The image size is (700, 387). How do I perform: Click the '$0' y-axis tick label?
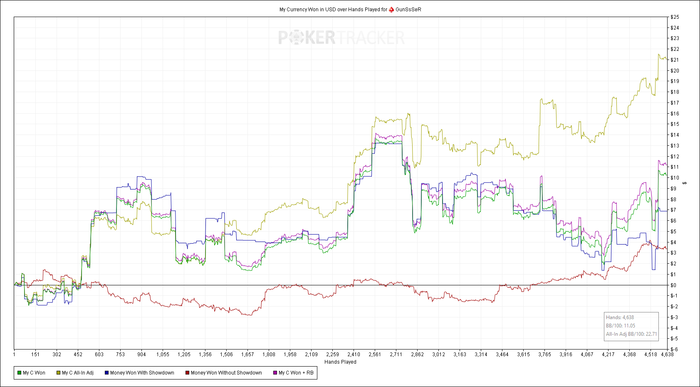[674, 285]
